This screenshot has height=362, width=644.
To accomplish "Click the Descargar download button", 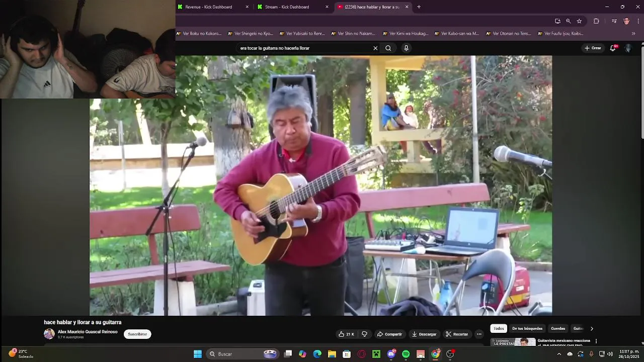I will pos(424,334).
